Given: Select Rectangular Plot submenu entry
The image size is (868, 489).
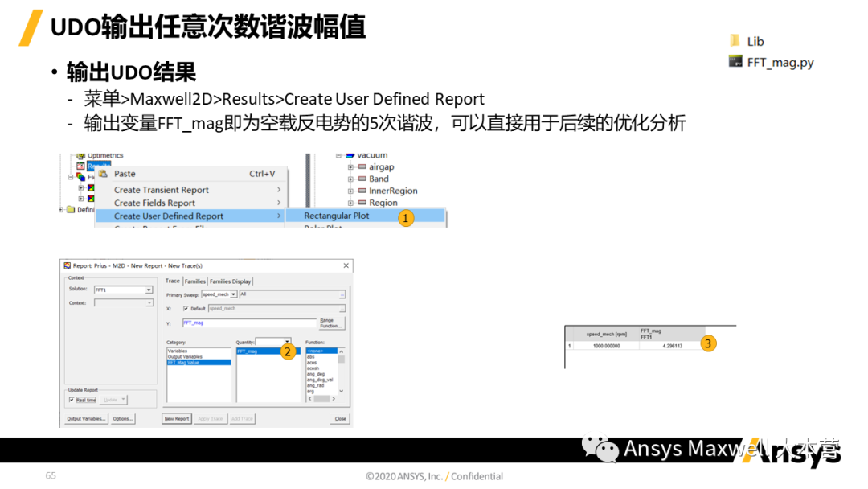Looking at the screenshot, I should tap(366, 216).
